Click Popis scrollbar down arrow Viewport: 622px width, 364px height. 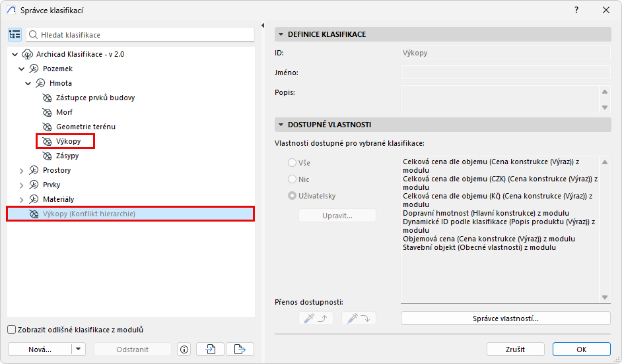[x=605, y=107]
